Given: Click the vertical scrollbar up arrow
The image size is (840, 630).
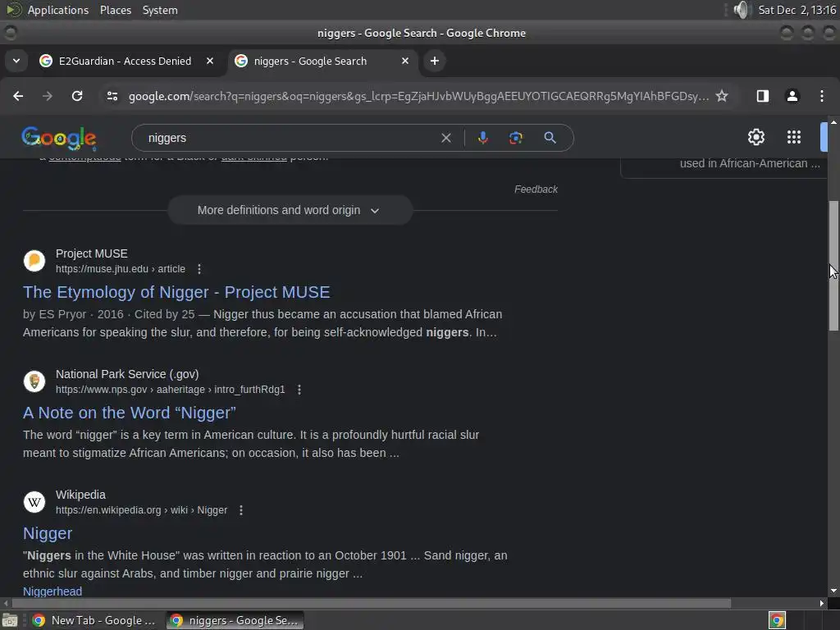Looking at the screenshot, I should pos(833,123).
